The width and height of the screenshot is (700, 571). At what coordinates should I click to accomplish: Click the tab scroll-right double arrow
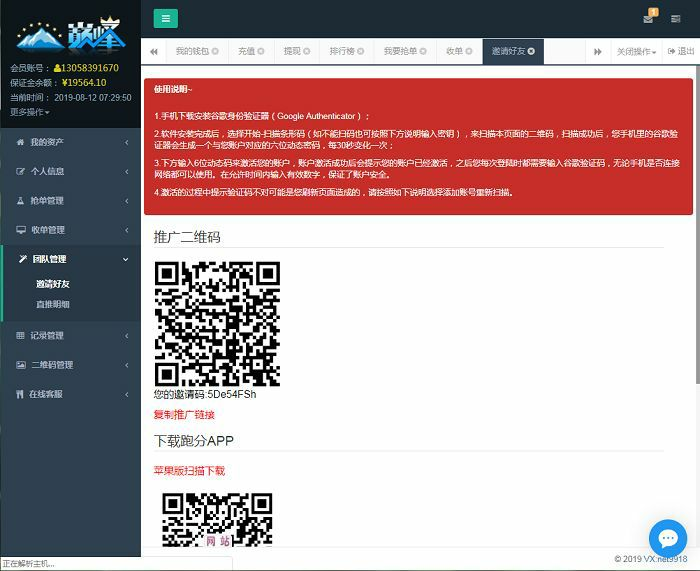point(597,52)
